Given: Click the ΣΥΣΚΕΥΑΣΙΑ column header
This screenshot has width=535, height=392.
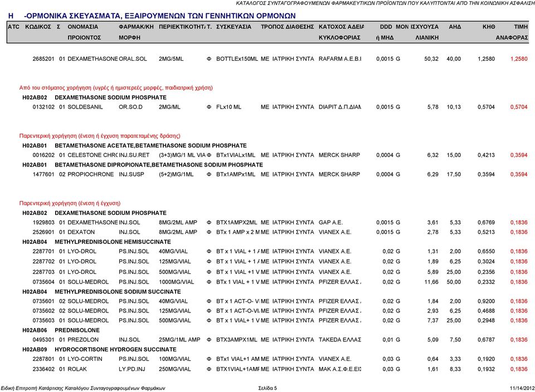Looking at the screenshot, I should 234,27.
